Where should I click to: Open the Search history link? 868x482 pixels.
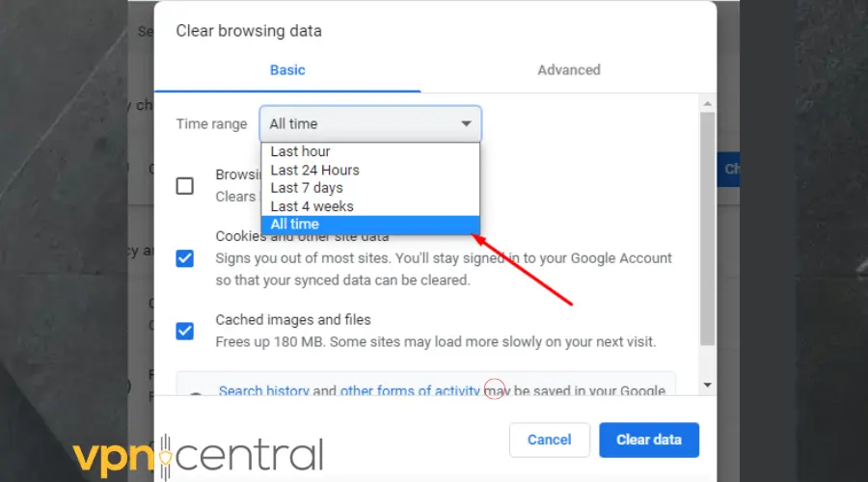[x=264, y=391]
